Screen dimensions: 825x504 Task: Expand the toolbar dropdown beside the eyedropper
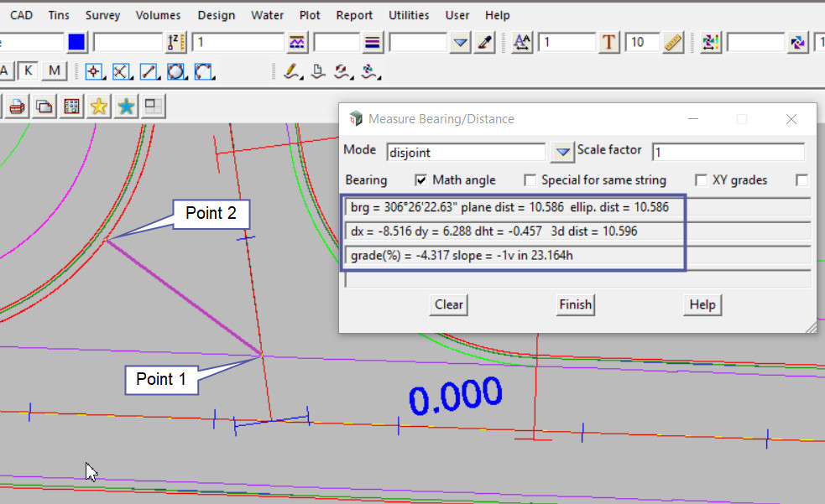point(460,42)
